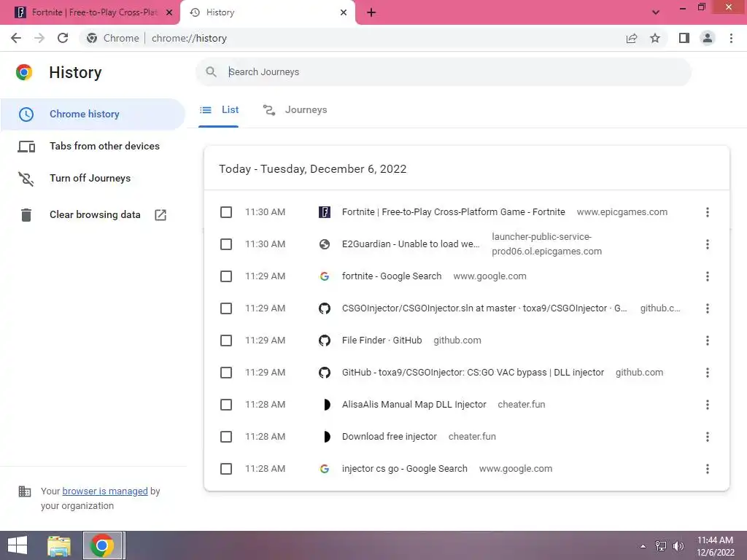Open Fortnite Free-to-Play Cross-Platform Game link
Viewport: 747px width, 560px height.
pos(454,212)
